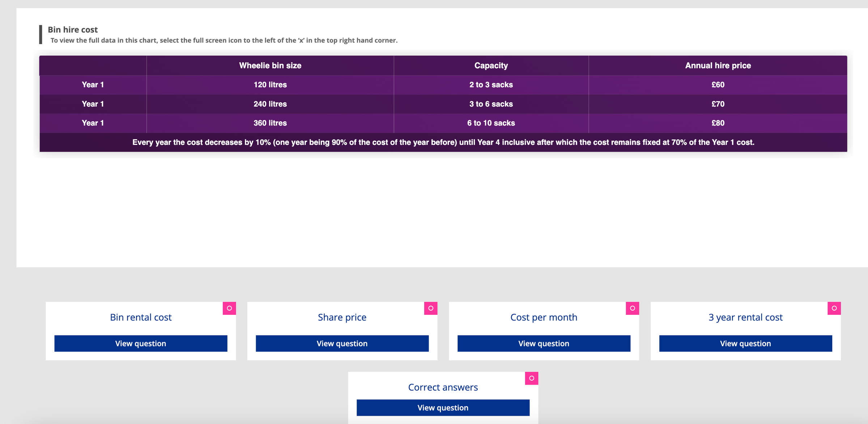Click View question under Correct answers
868x424 pixels.
[x=443, y=407]
